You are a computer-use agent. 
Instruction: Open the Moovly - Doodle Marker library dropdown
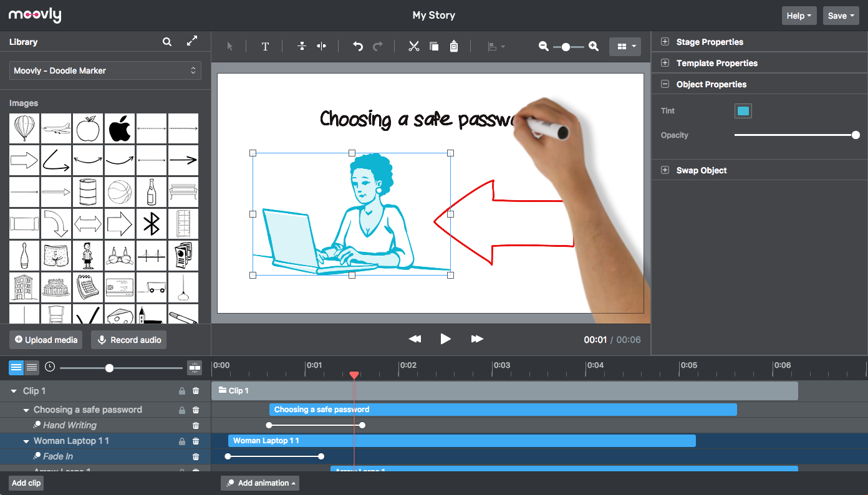(x=105, y=70)
